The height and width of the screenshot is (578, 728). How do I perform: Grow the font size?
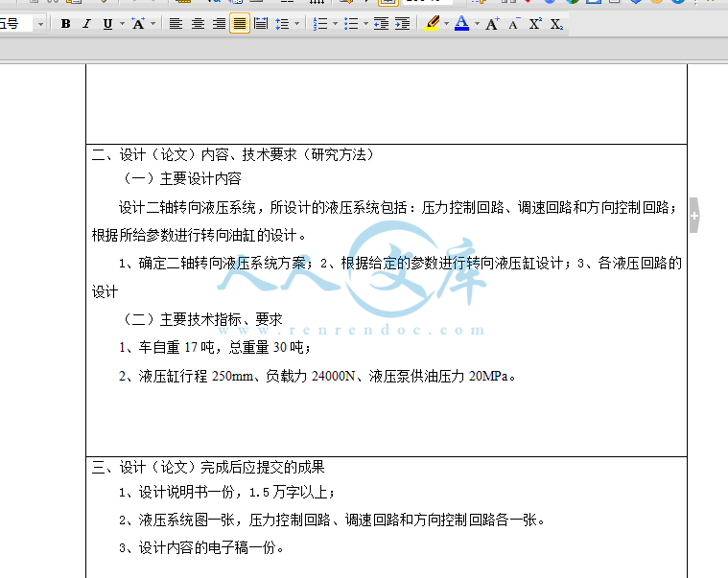[x=492, y=24]
